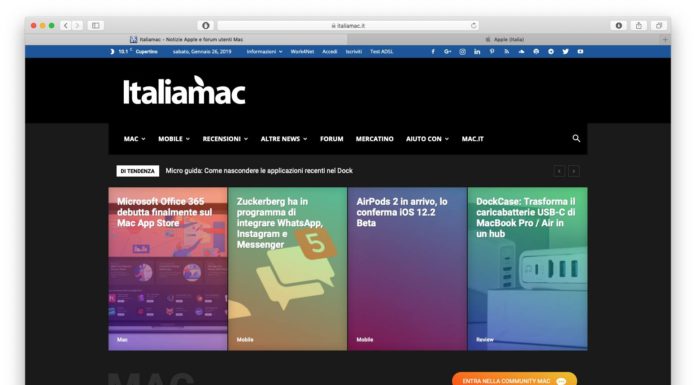
Task: Click the Test ADSL link
Action: pos(381,52)
